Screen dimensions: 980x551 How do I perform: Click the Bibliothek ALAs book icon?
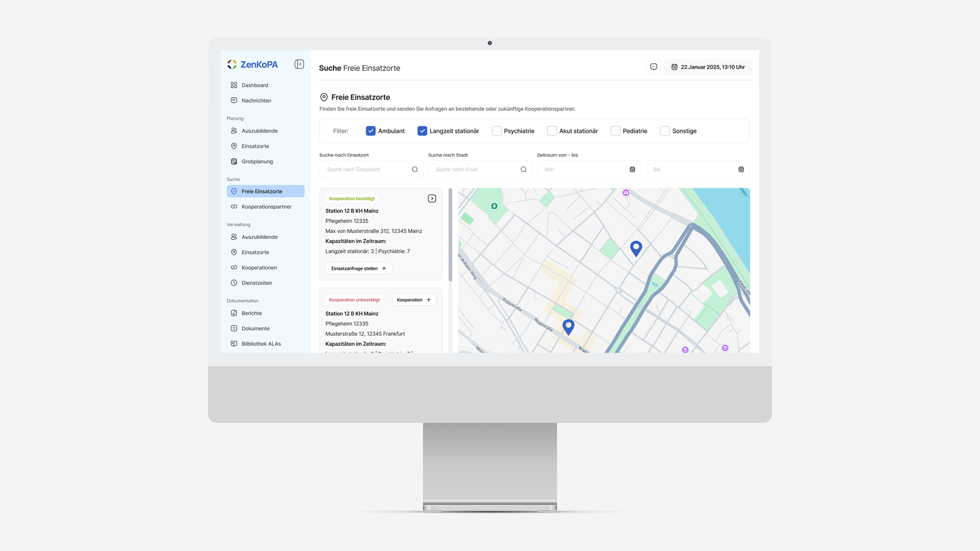(x=234, y=344)
